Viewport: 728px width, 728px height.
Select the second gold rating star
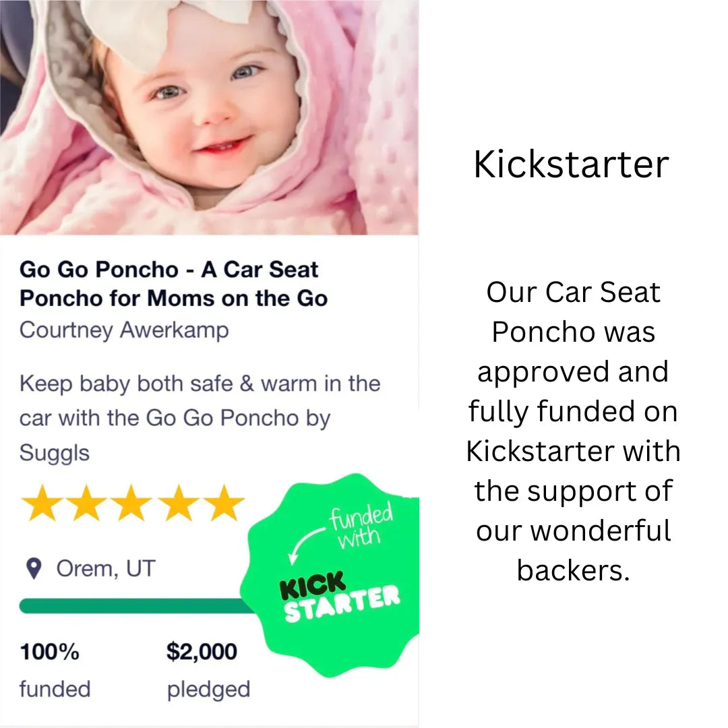tap(87, 504)
